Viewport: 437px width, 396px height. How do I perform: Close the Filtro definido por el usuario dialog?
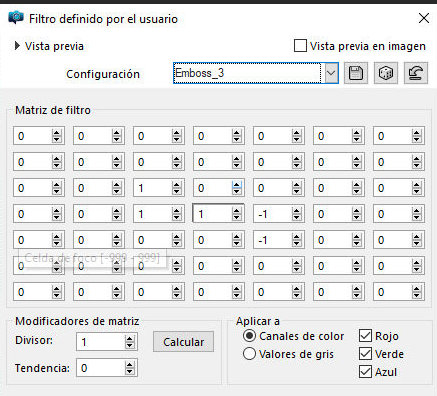(x=424, y=18)
